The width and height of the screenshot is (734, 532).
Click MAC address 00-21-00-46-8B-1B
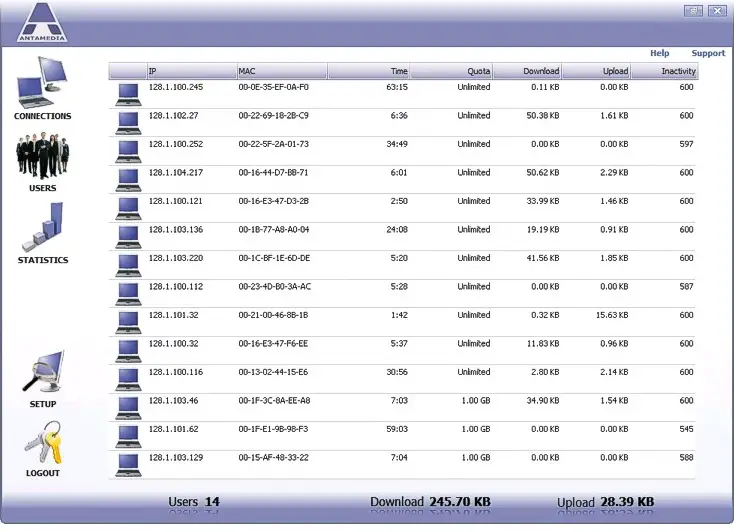point(273,315)
